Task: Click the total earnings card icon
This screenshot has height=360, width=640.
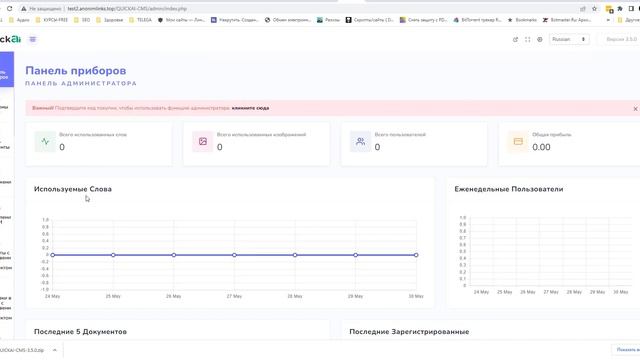Action: click(518, 142)
